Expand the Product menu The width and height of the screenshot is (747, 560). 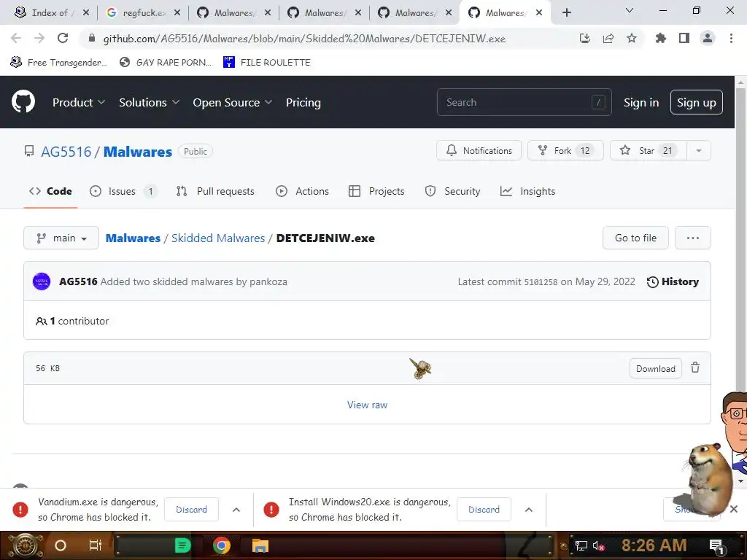(79, 102)
